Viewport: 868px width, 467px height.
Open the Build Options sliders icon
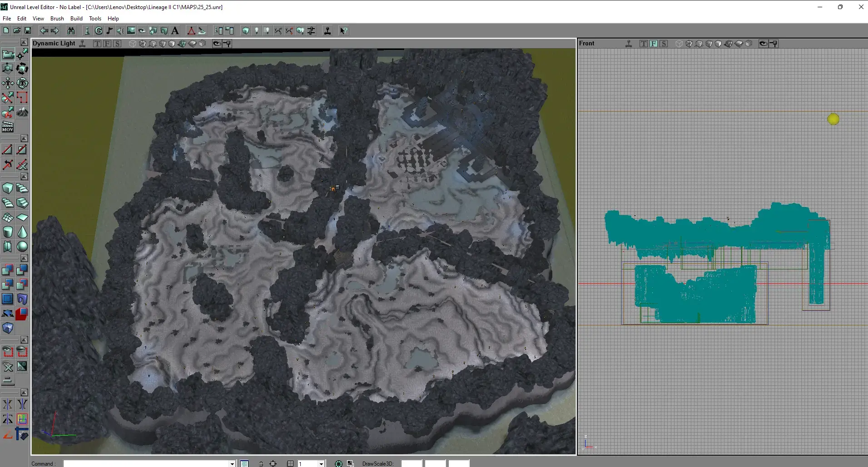click(311, 31)
